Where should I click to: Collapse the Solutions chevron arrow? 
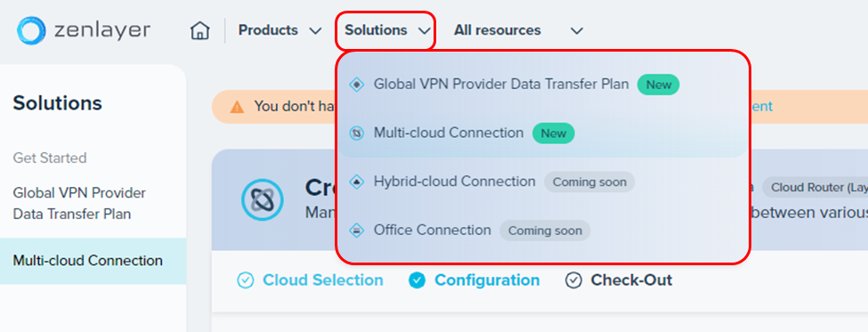pos(424,31)
